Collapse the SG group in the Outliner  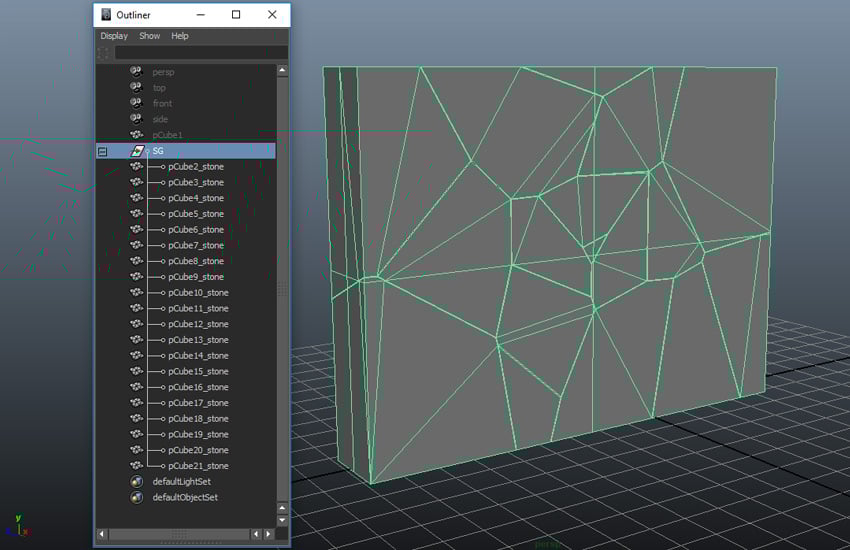(x=102, y=151)
